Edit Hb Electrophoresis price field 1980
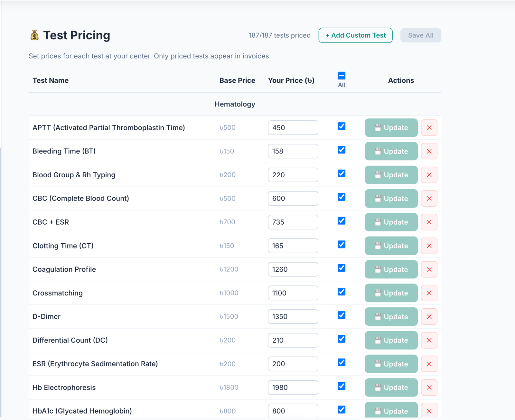 click(x=293, y=387)
